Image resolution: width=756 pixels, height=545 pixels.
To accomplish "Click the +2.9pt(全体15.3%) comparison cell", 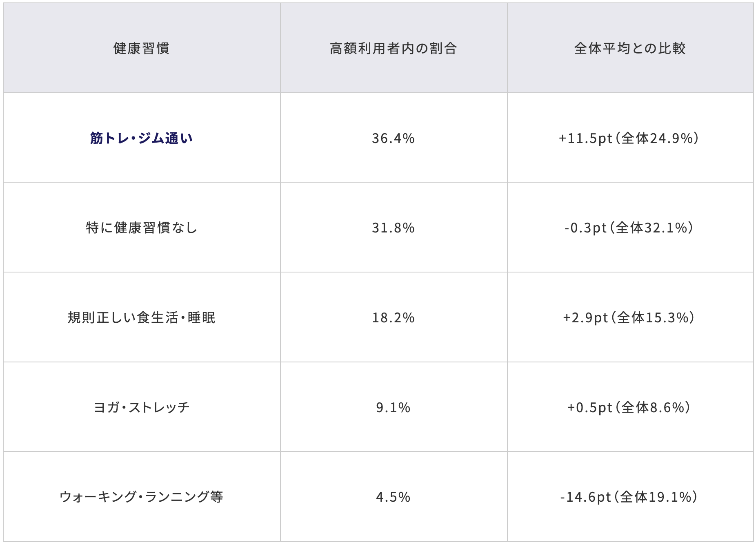I will pos(629,317).
